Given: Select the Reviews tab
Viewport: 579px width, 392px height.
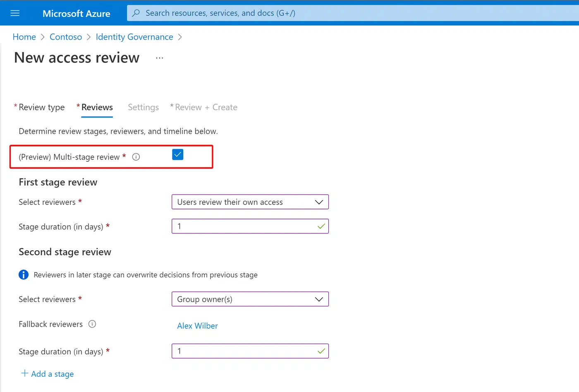Looking at the screenshot, I should (x=97, y=107).
